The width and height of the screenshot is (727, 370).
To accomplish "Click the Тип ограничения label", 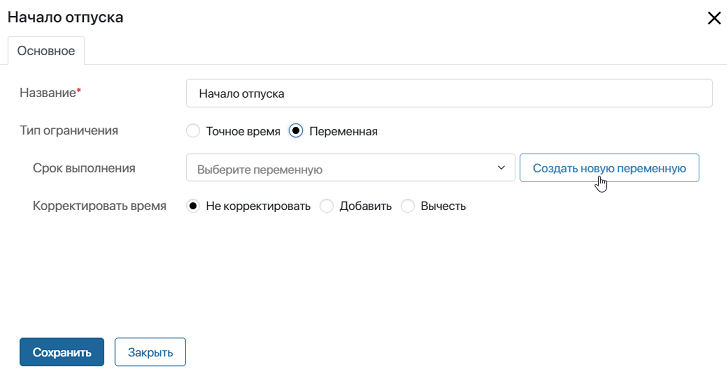I will [69, 131].
